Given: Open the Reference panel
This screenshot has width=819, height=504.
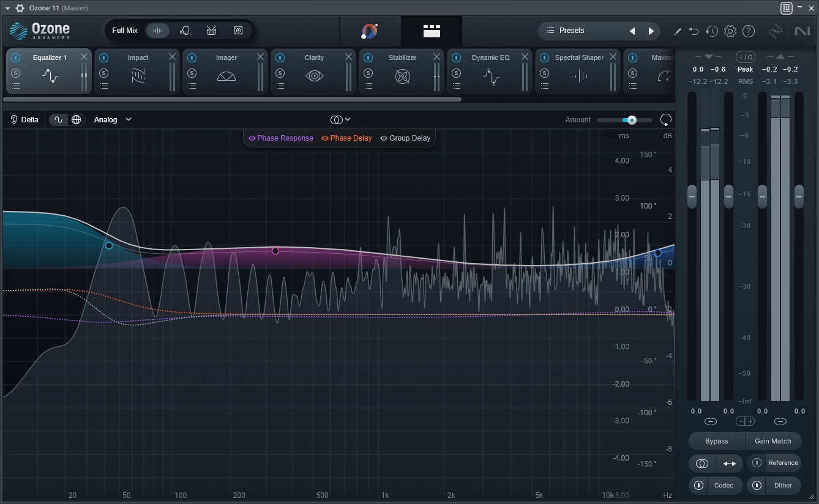Looking at the screenshot, I should 783,463.
